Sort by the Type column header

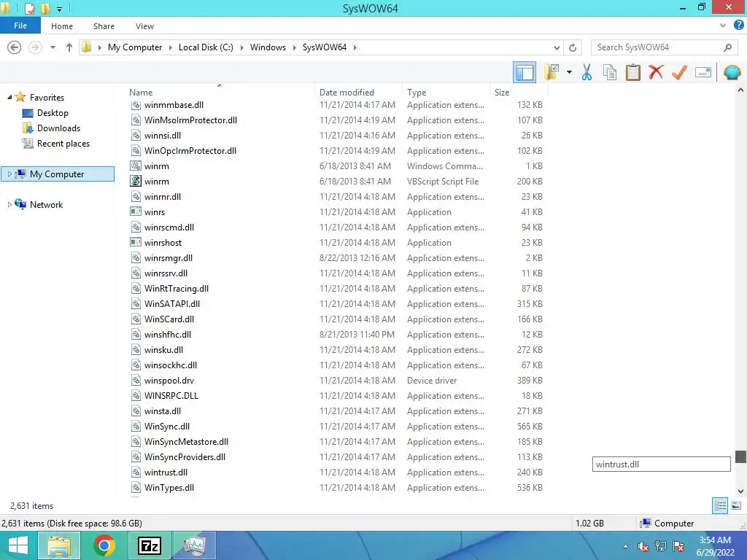[x=446, y=93]
